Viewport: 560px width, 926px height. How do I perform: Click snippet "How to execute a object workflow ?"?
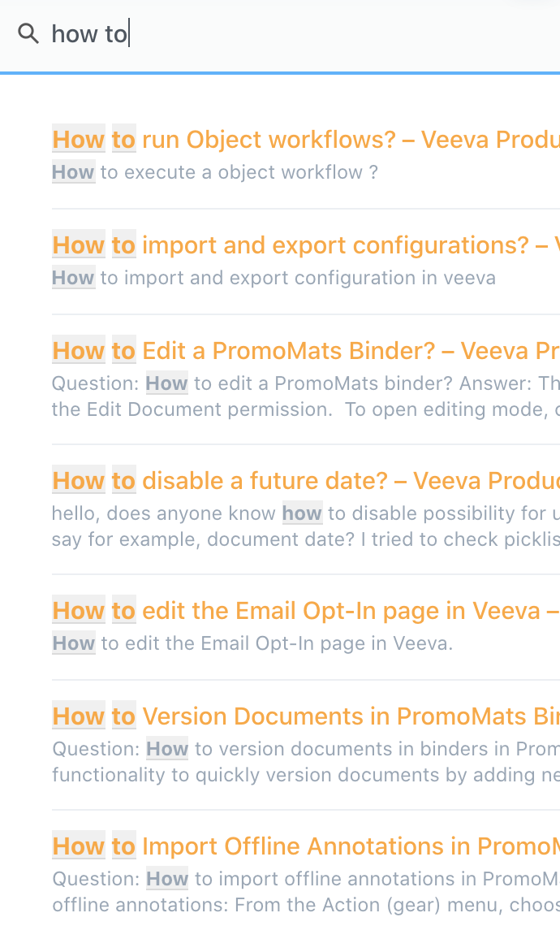pyautogui.click(x=215, y=172)
